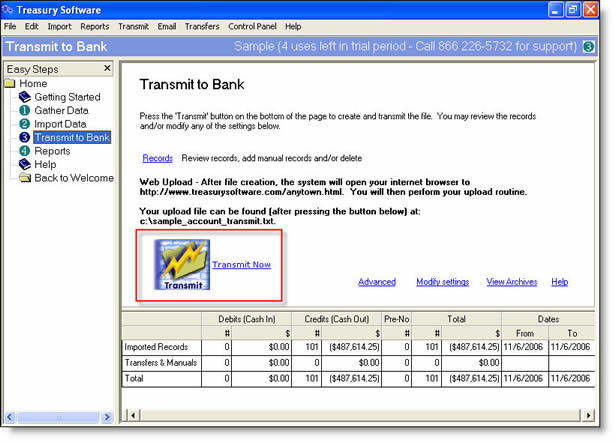Click the step 1 Gather Data icon
Screen dimensions: 616x443
coord(24,110)
